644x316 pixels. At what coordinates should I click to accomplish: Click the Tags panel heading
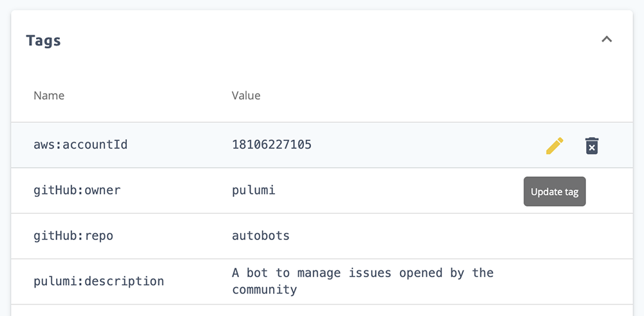pos(44,41)
